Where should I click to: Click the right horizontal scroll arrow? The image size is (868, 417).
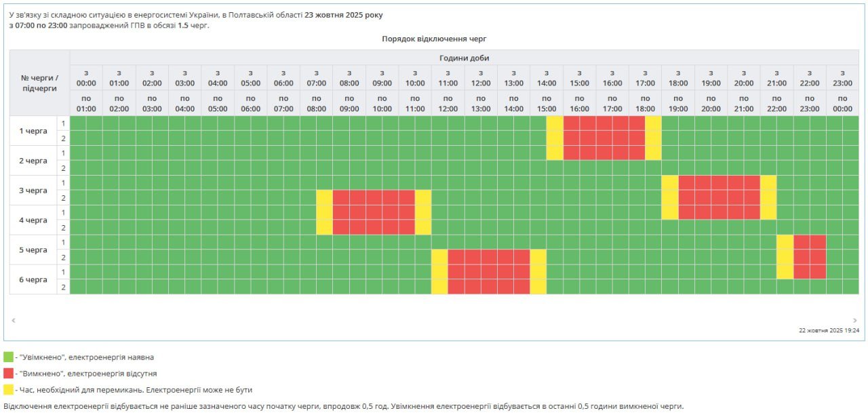click(854, 320)
